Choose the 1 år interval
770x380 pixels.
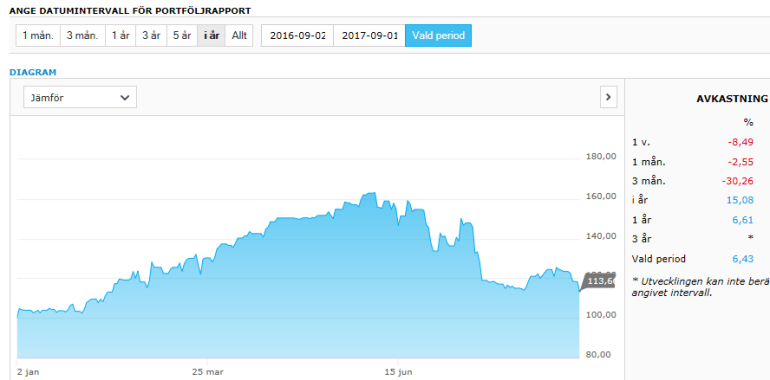pyautogui.click(x=120, y=36)
